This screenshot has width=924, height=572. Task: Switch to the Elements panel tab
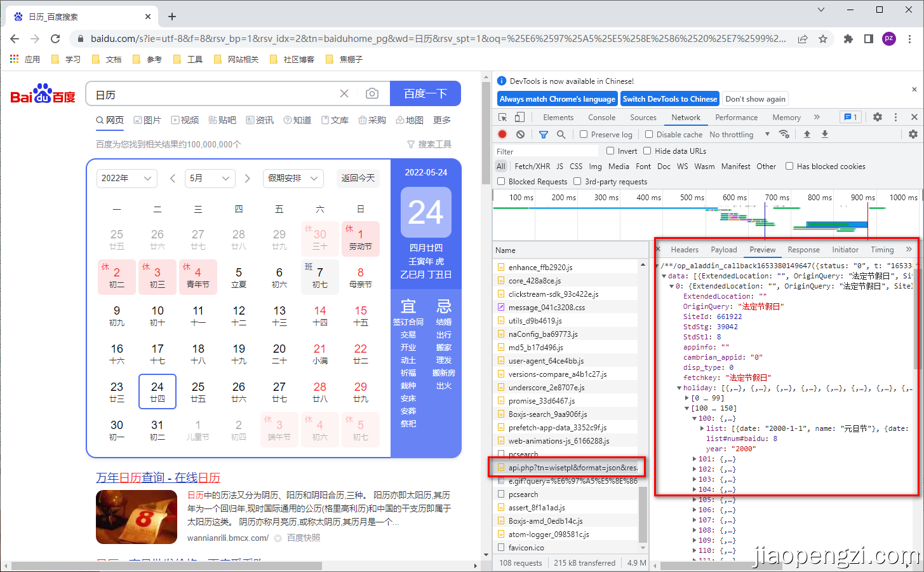558,118
